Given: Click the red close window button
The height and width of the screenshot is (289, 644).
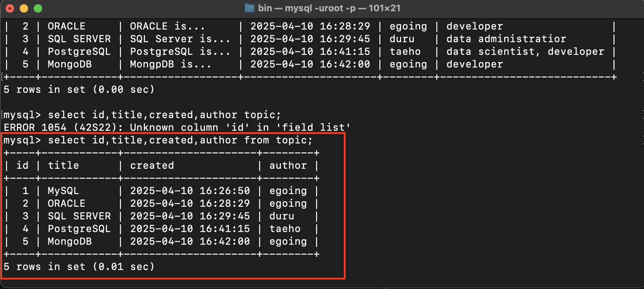Looking at the screenshot, I should tap(10, 8).
